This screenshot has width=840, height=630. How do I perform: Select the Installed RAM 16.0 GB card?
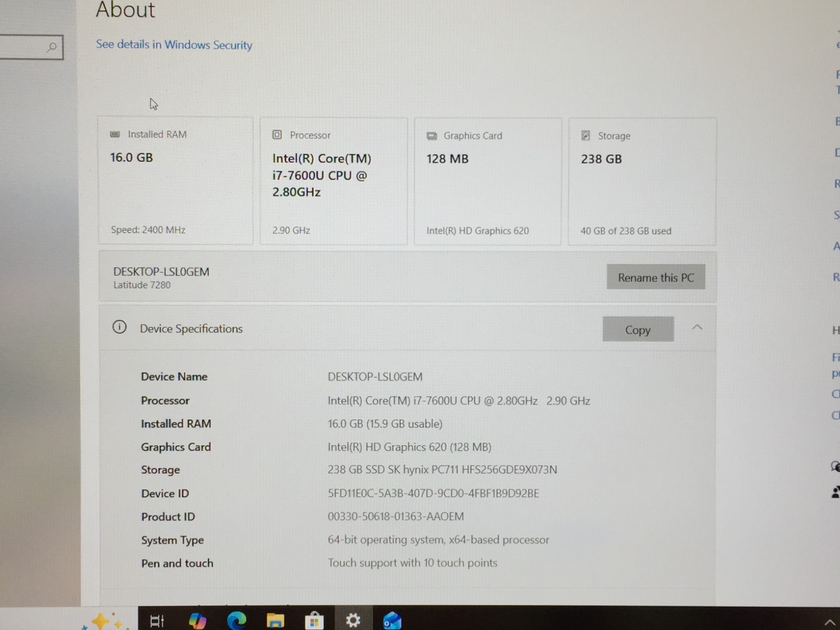click(175, 180)
